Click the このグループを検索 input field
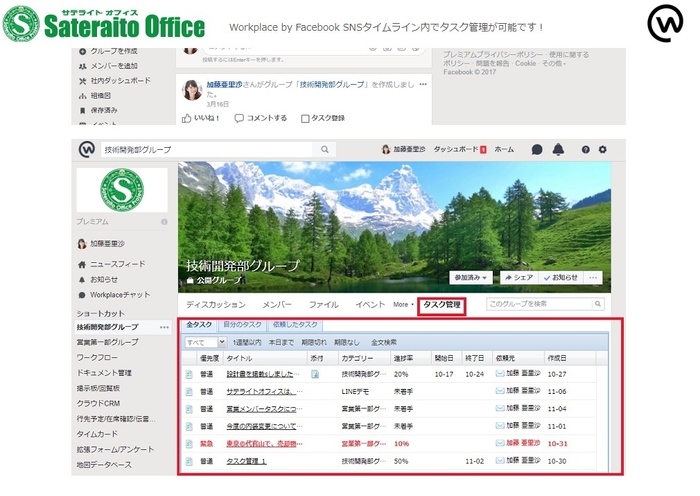Viewport: 700px width, 496px height. click(539, 304)
